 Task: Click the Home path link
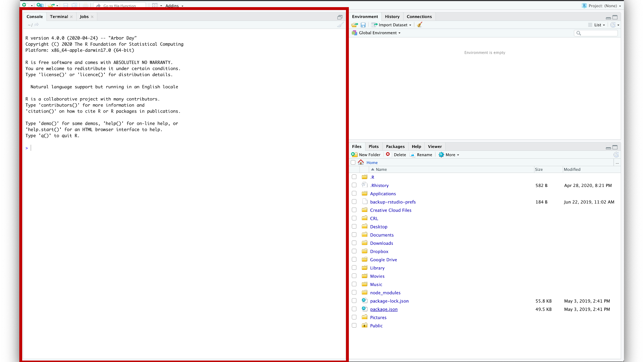372,163
